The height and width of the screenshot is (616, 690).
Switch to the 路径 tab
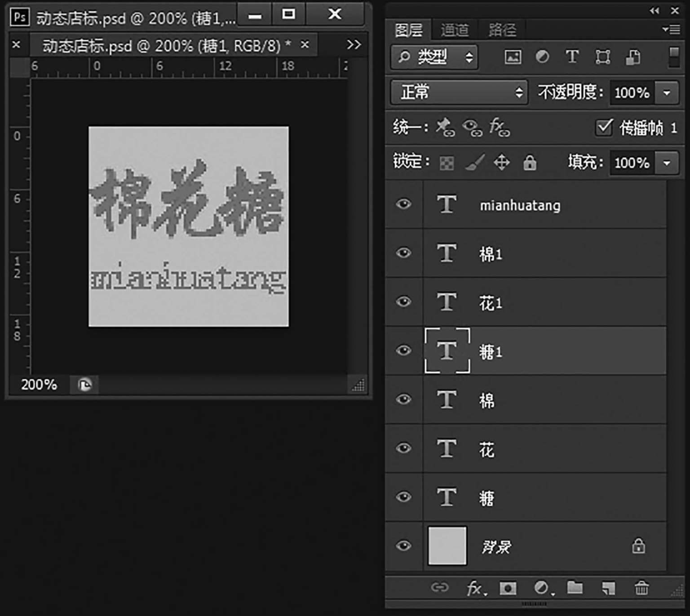tap(502, 30)
